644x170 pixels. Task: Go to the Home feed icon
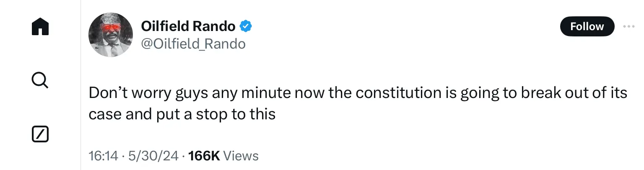(40, 27)
